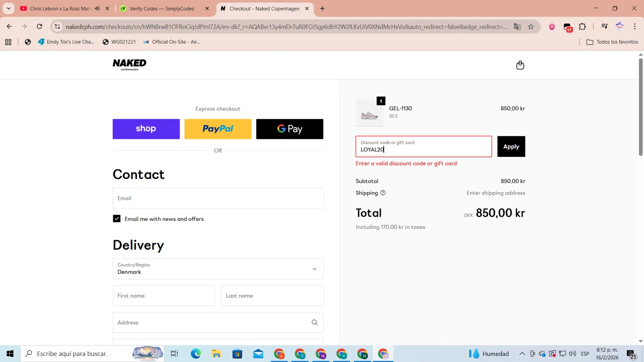Uncheck Email me with news and offers
Viewport: 644px width, 362px height.
click(x=117, y=219)
